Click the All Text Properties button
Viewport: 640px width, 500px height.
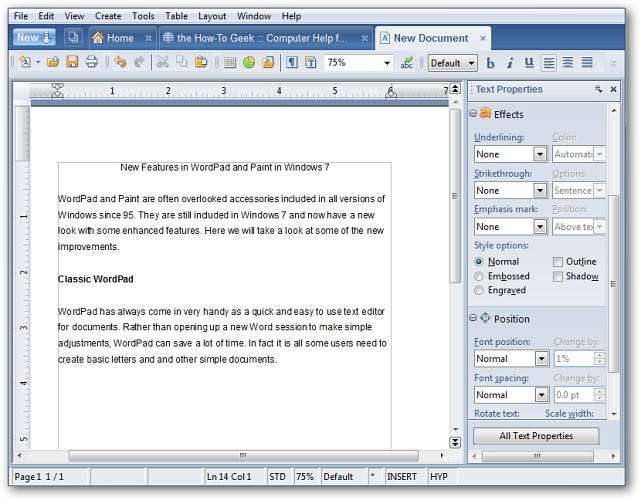pos(535,436)
